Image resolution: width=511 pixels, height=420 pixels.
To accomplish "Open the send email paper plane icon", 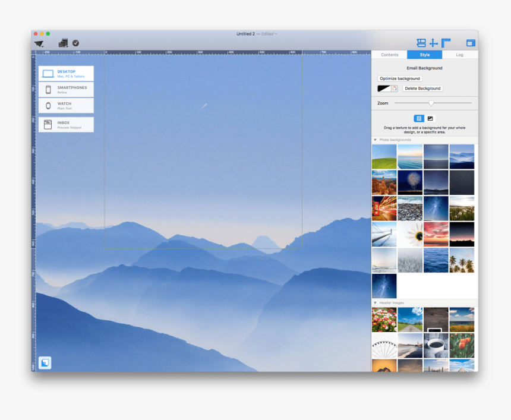I will click(39, 42).
